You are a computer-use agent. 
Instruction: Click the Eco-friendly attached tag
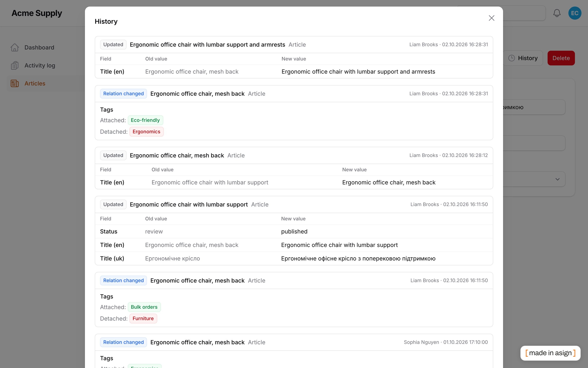(145, 120)
